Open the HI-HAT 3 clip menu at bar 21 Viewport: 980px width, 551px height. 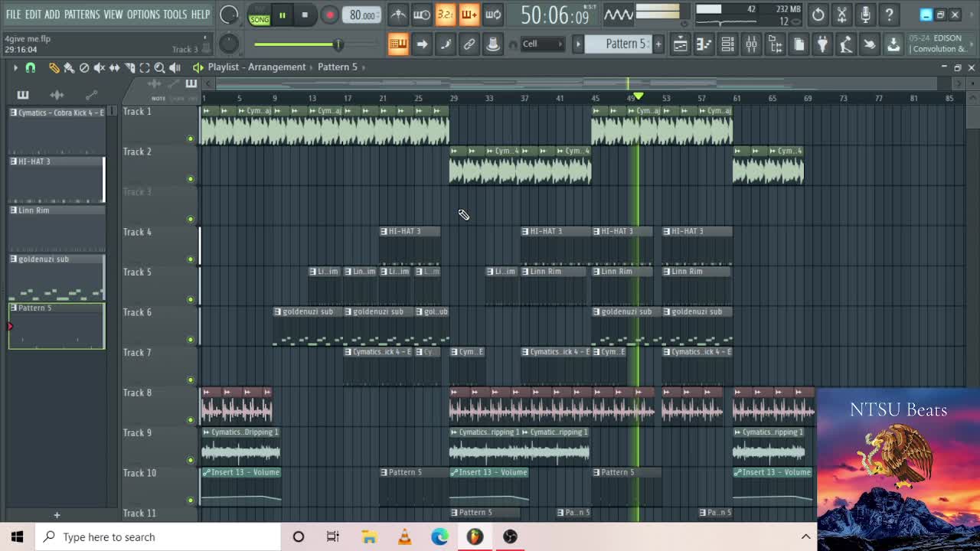click(x=384, y=231)
